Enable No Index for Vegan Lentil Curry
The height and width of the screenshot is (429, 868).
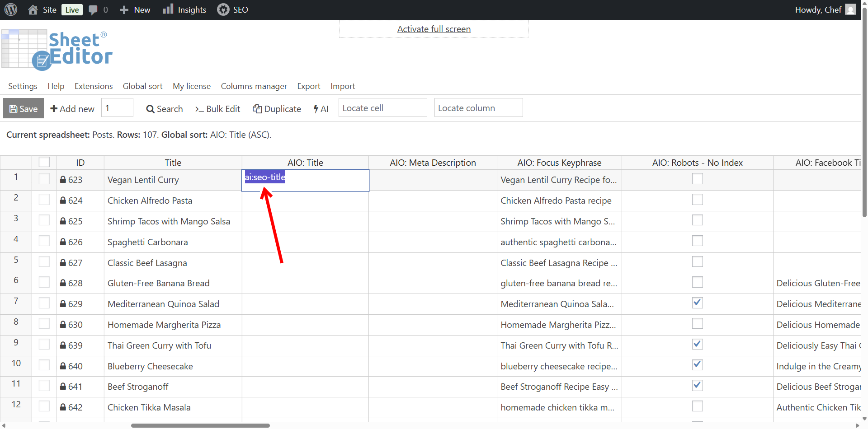[x=697, y=179]
